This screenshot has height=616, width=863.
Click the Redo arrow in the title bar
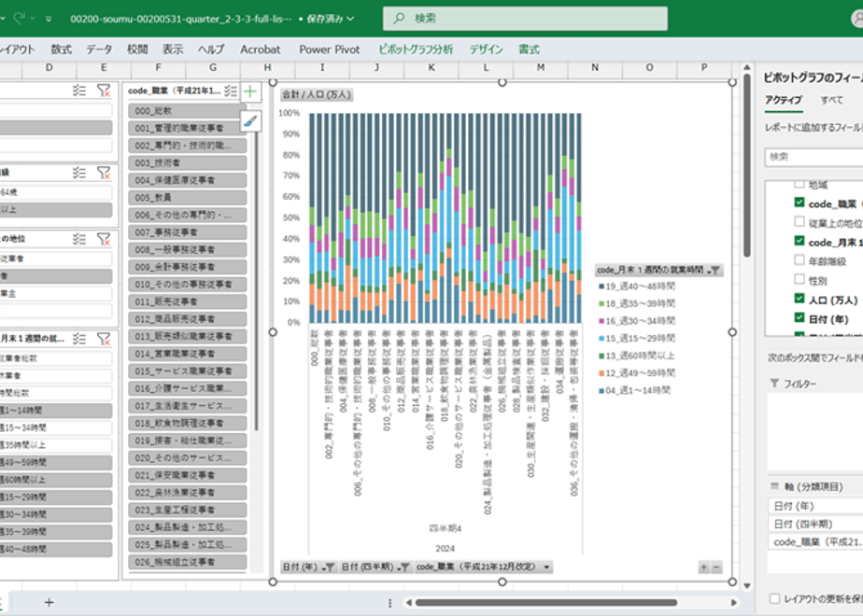[20, 18]
